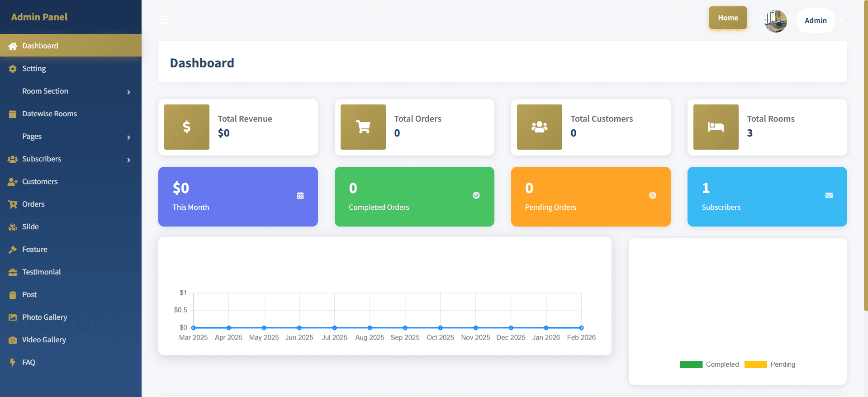
Task: Click the Total Revenue label text
Action: pos(245,119)
